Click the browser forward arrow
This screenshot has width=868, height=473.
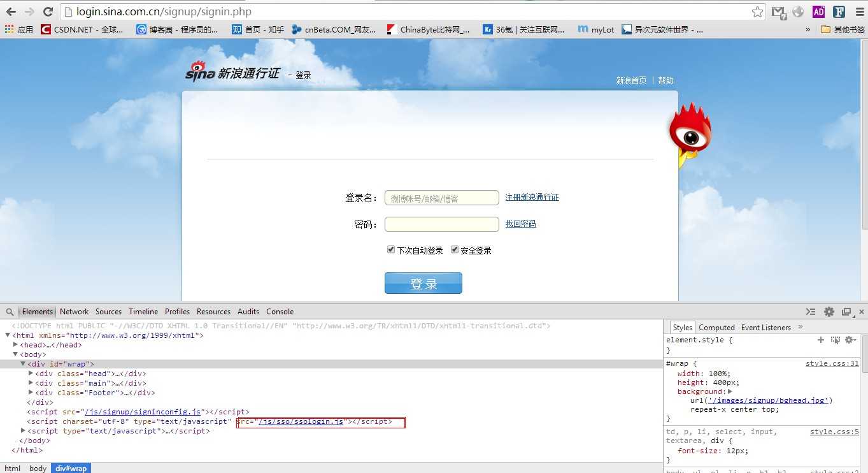click(29, 11)
